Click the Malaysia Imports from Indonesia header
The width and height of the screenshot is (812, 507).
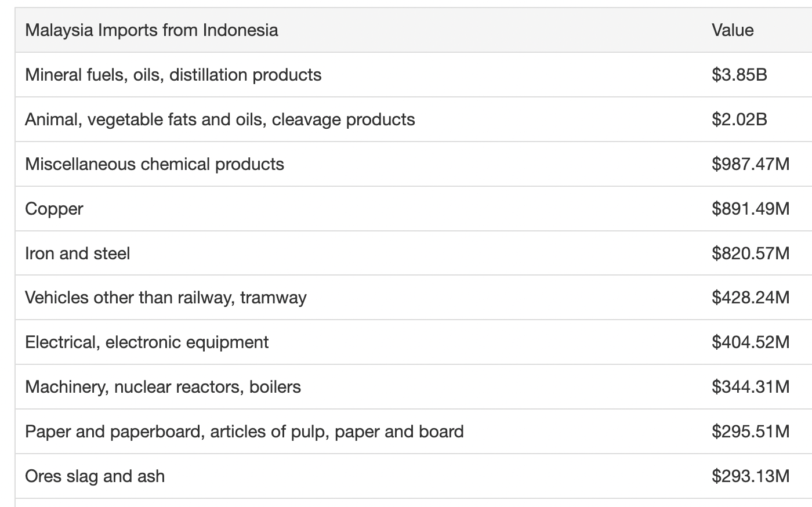151,30
